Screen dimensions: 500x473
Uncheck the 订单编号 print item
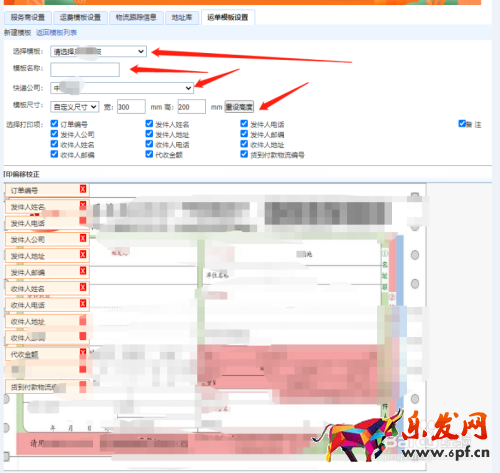(x=54, y=124)
